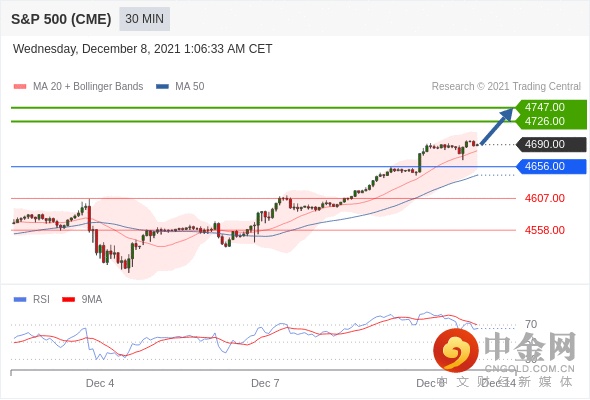Click the MA 50 legend color swatch
This screenshot has width=590, height=400.
pos(162,87)
